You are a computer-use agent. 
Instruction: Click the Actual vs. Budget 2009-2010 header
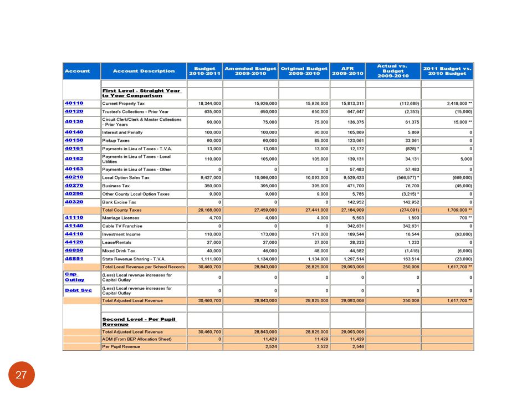click(393, 71)
